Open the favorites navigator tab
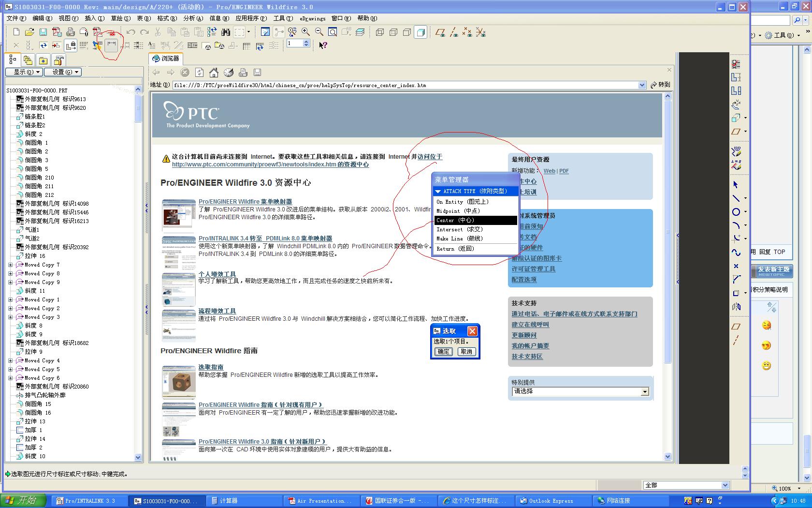Image resolution: width=812 pixels, height=508 pixels. [43, 60]
